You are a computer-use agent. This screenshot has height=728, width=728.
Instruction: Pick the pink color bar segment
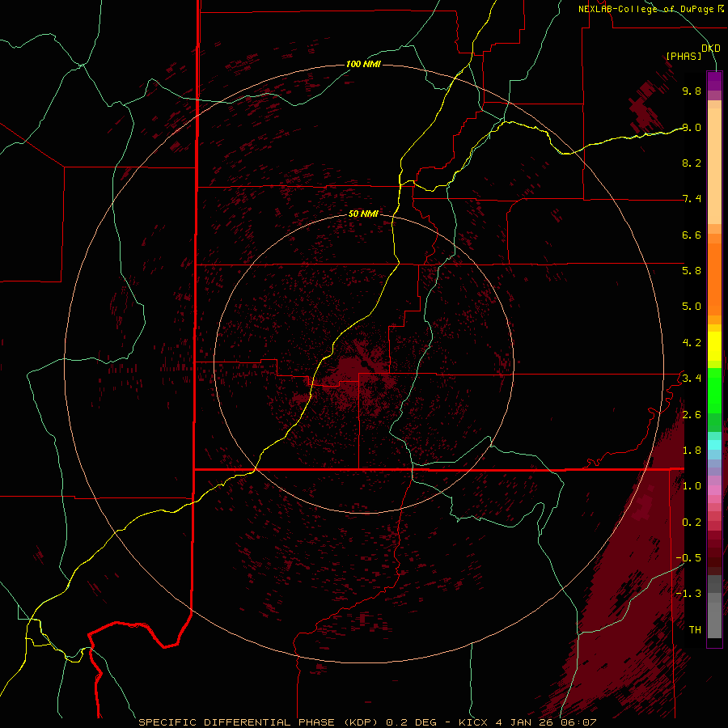(x=714, y=490)
